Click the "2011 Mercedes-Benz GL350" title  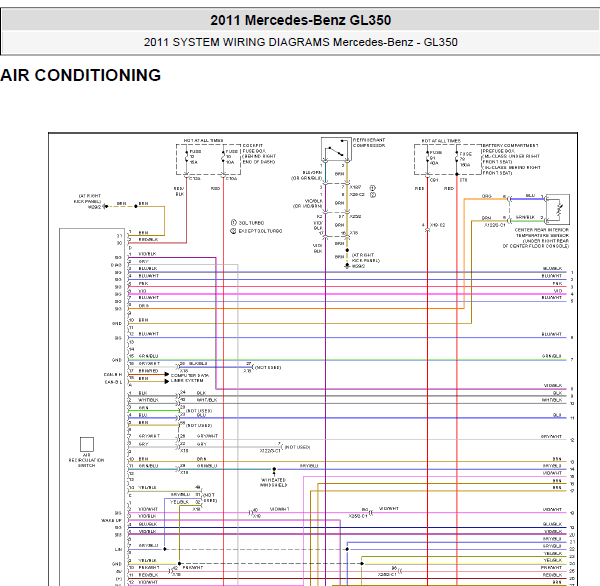point(300,20)
